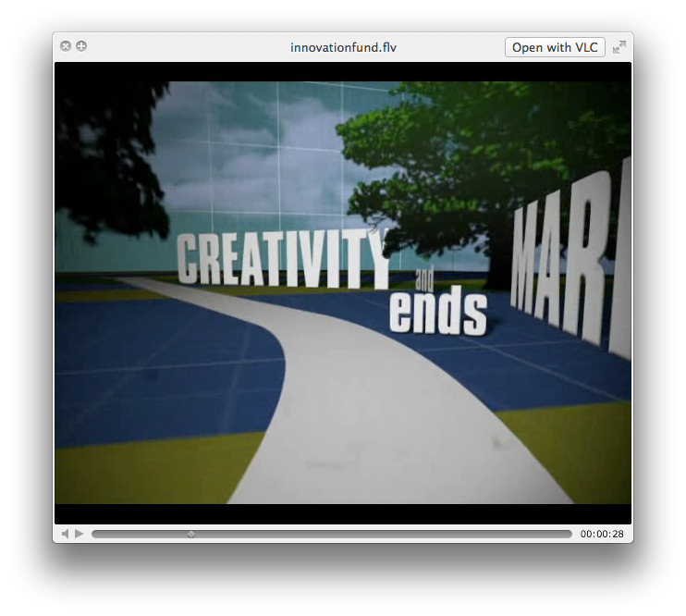Image resolution: width=686 pixels, height=616 pixels.
Task: Click the innovationfund.flv title text
Action: [343, 47]
